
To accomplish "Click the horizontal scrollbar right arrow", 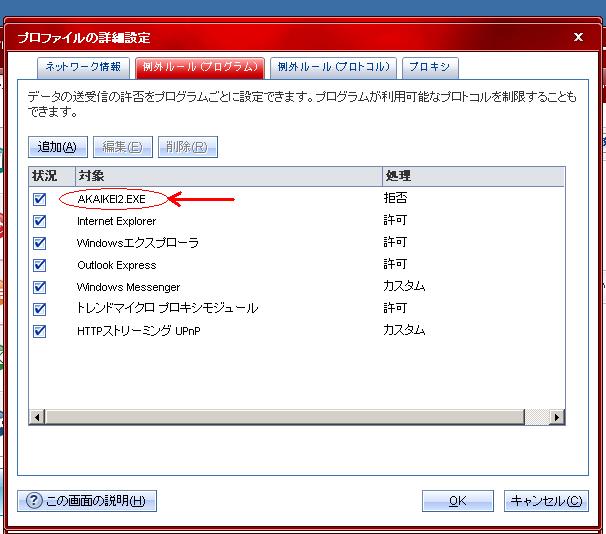I will tap(557, 416).
